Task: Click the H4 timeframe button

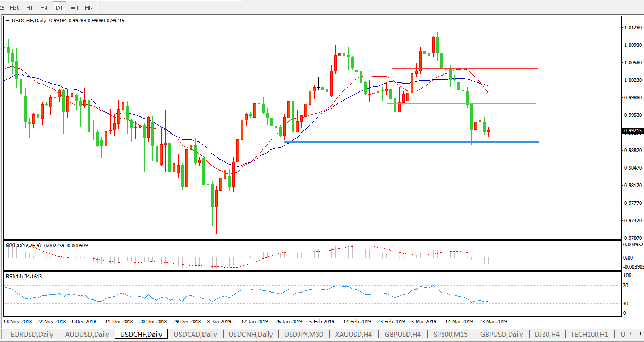Action: [x=45, y=7]
